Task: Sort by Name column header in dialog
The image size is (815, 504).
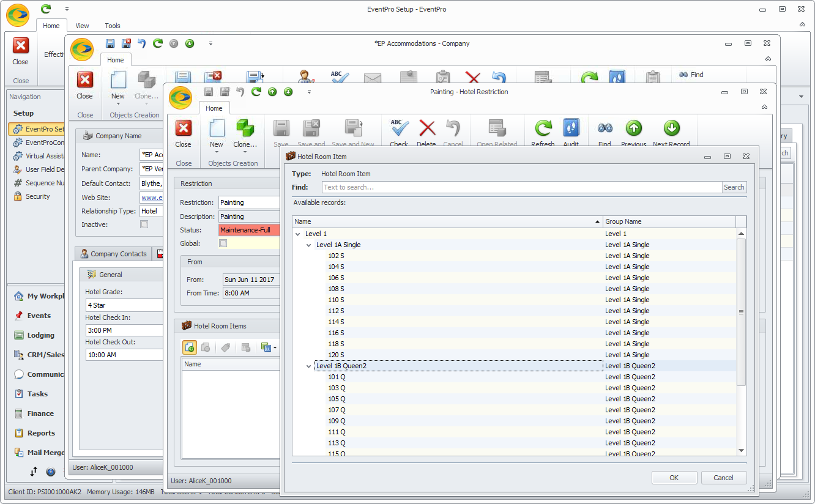Action: click(x=447, y=221)
